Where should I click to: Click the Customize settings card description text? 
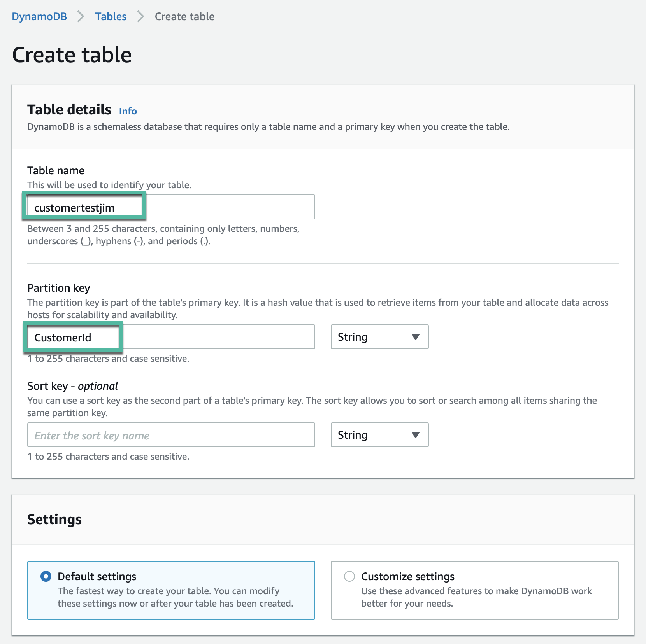(476, 597)
